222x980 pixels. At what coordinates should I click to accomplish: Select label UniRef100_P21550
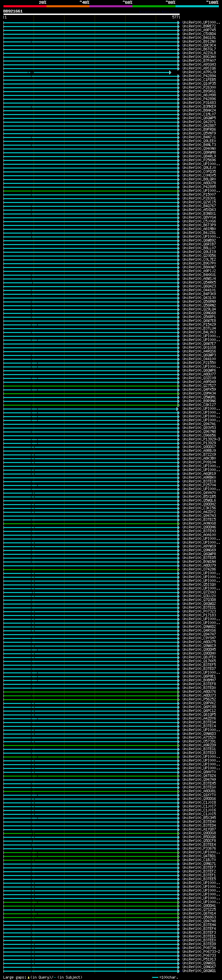(x=199, y=363)
